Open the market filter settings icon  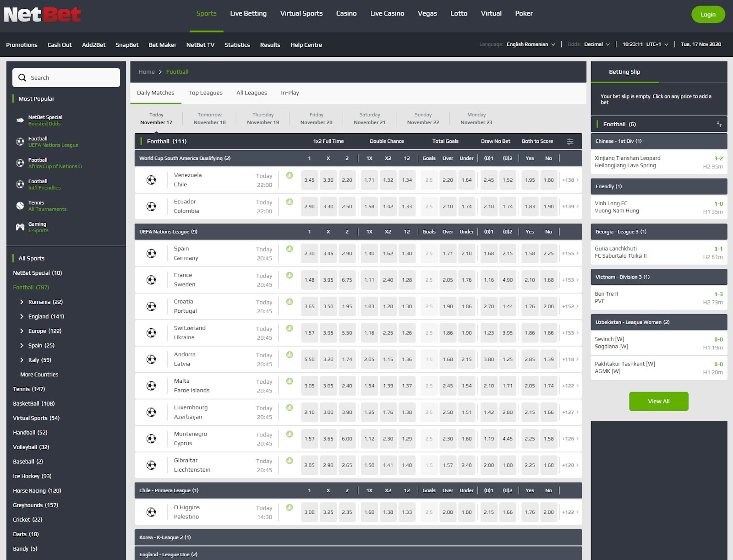[570, 141]
